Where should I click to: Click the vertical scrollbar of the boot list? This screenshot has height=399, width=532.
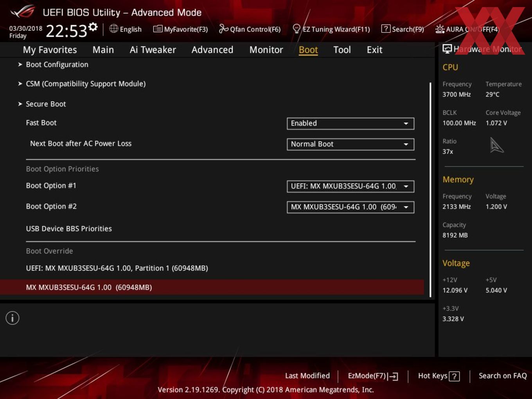coord(430,190)
